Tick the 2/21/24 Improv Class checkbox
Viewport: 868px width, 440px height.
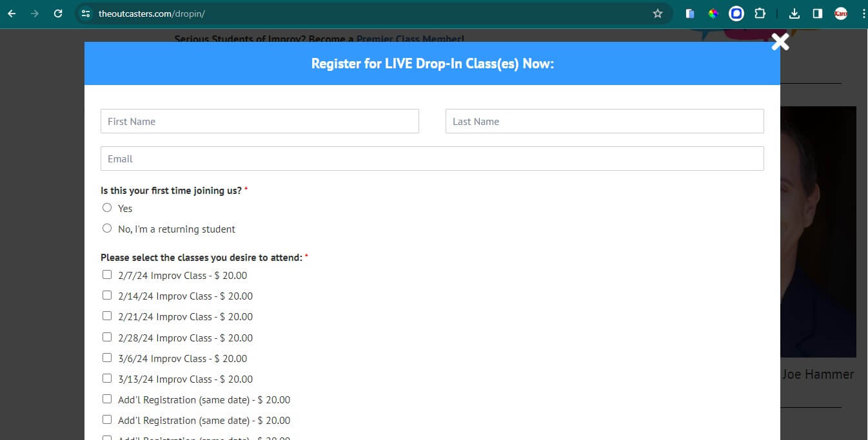point(107,316)
